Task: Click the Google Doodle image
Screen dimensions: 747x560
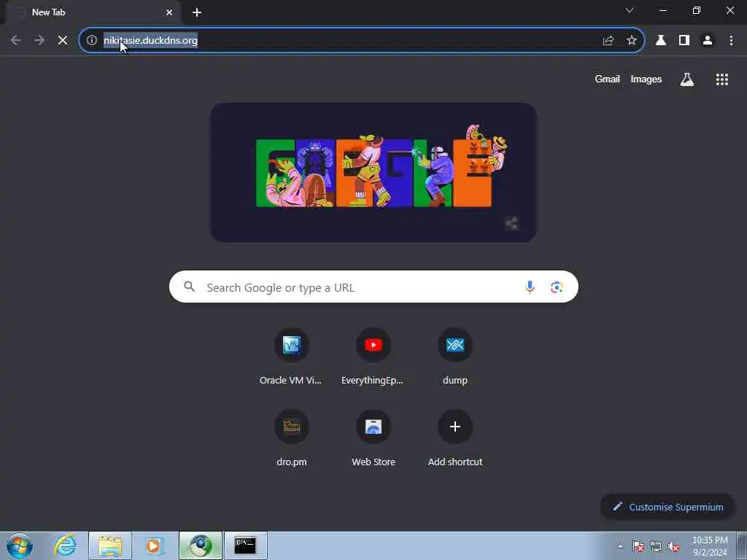Action: [373, 172]
